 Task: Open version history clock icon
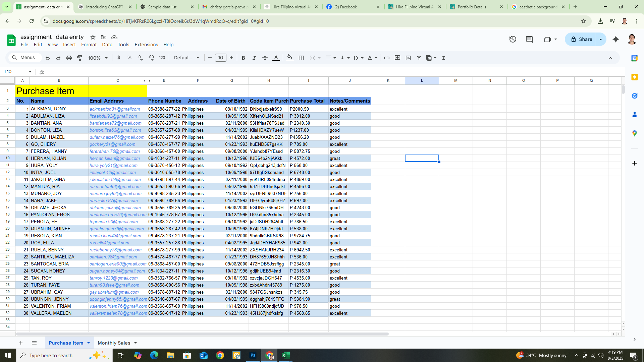pos(513,39)
